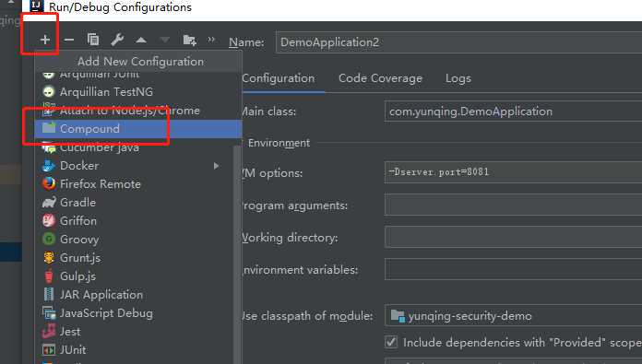Click the Groovy green icon
The width and height of the screenshot is (642, 364).
(49, 239)
